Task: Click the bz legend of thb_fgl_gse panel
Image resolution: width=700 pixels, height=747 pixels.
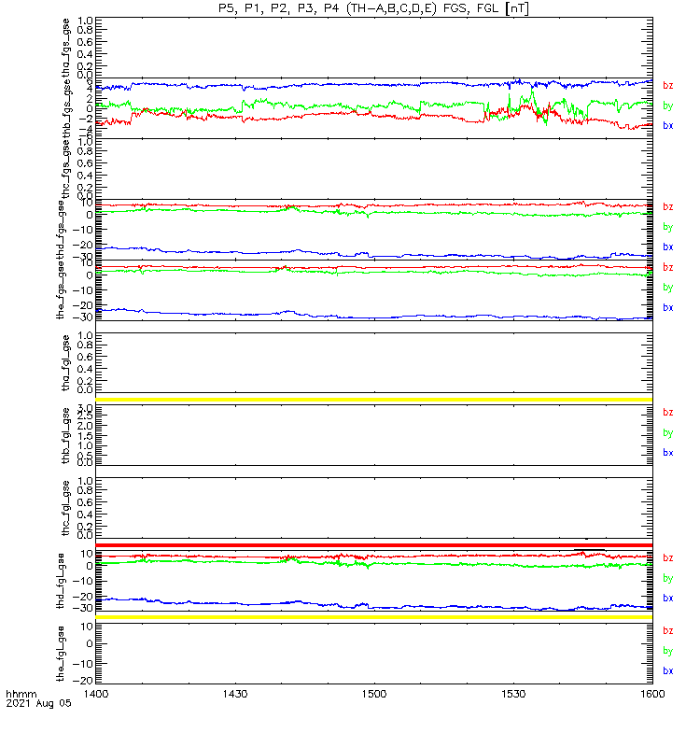Action: click(x=668, y=413)
